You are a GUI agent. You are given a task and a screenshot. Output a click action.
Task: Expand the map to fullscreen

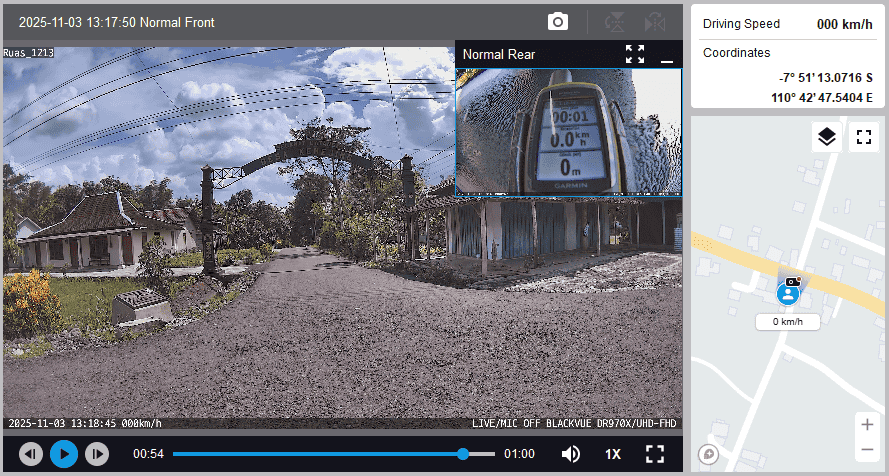(863, 137)
